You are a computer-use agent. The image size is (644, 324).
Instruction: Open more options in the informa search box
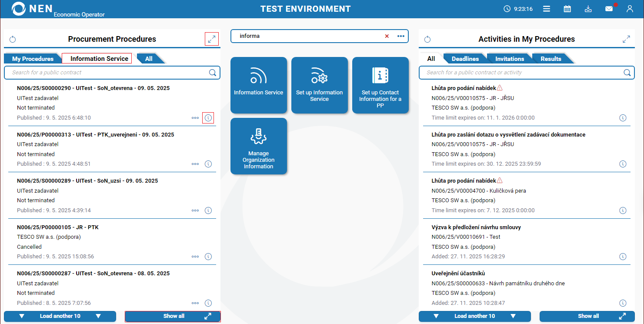click(x=401, y=36)
